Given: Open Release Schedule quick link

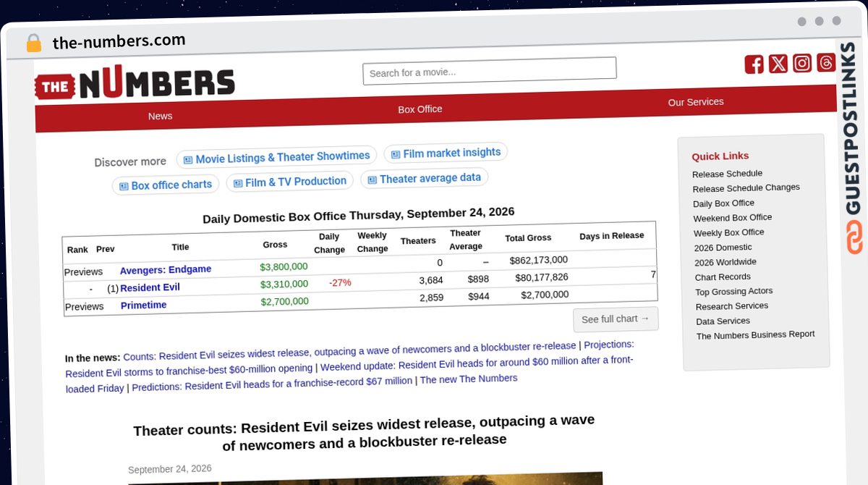Looking at the screenshot, I should (x=727, y=174).
